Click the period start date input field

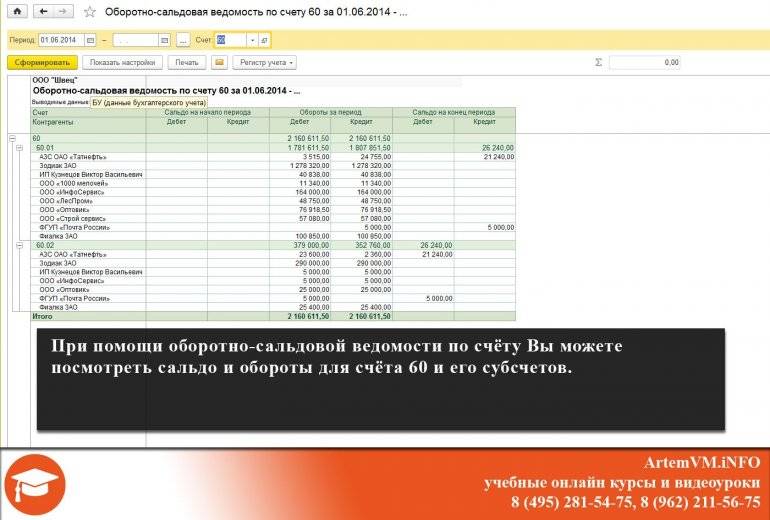(x=61, y=40)
